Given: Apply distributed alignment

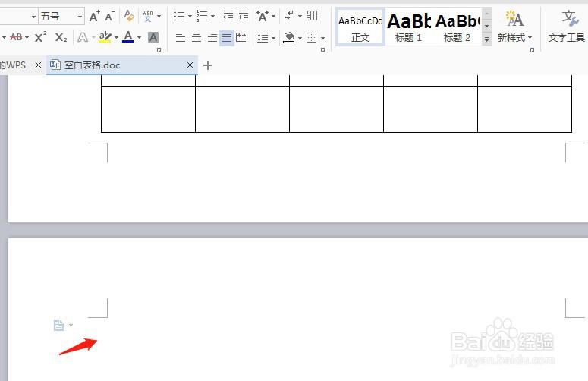Looking at the screenshot, I should 242,38.
